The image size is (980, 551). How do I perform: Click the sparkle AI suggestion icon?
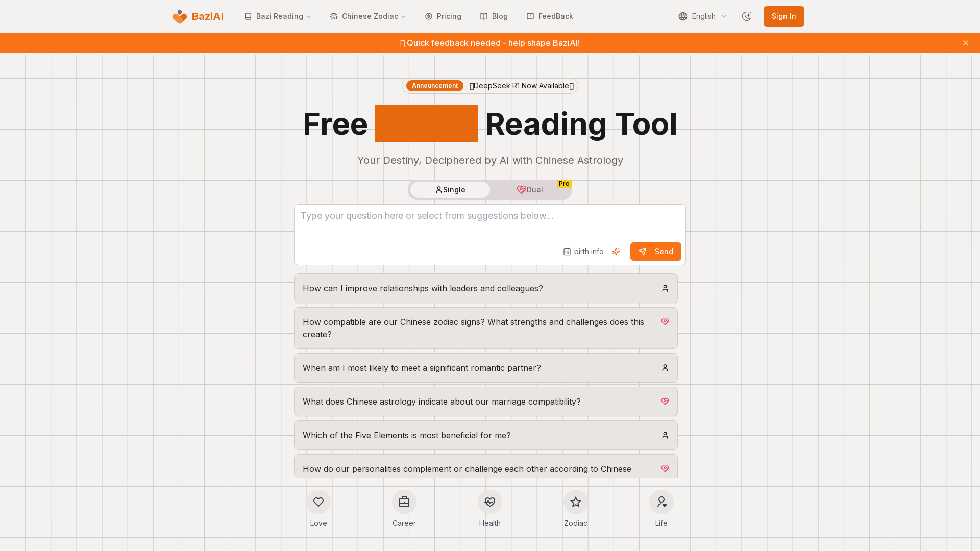click(616, 252)
